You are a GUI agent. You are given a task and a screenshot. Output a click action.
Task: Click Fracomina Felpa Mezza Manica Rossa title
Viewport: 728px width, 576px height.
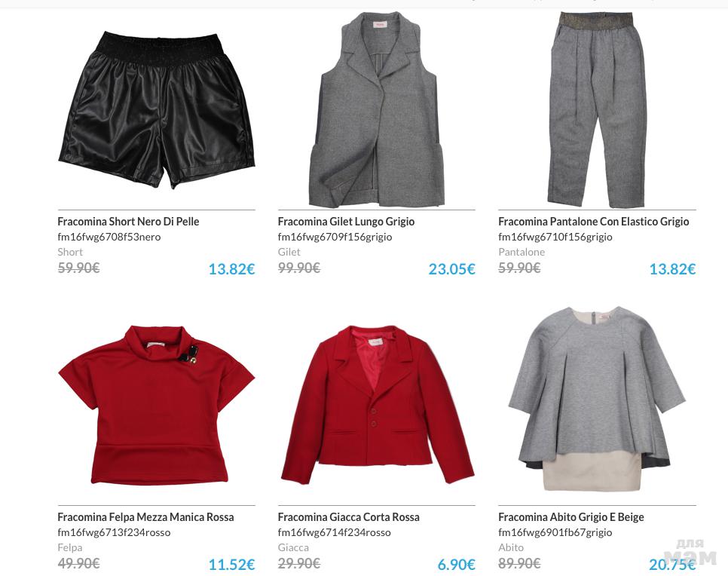click(145, 517)
